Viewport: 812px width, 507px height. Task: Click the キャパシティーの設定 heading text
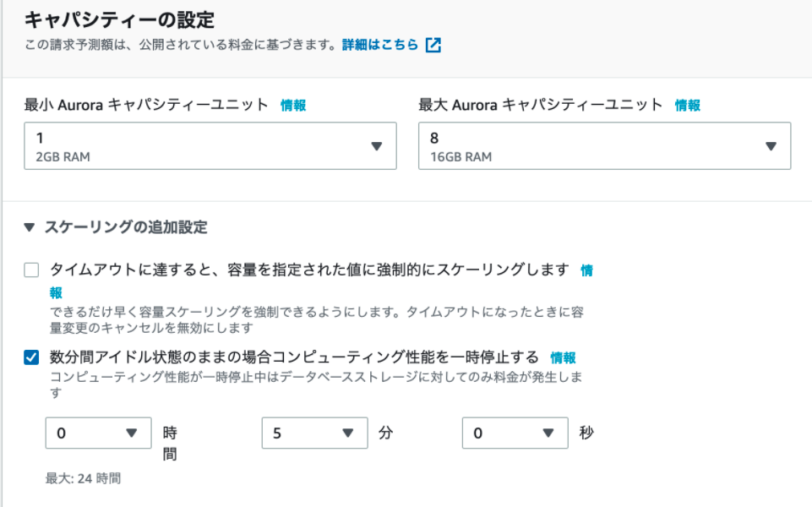(119, 18)
